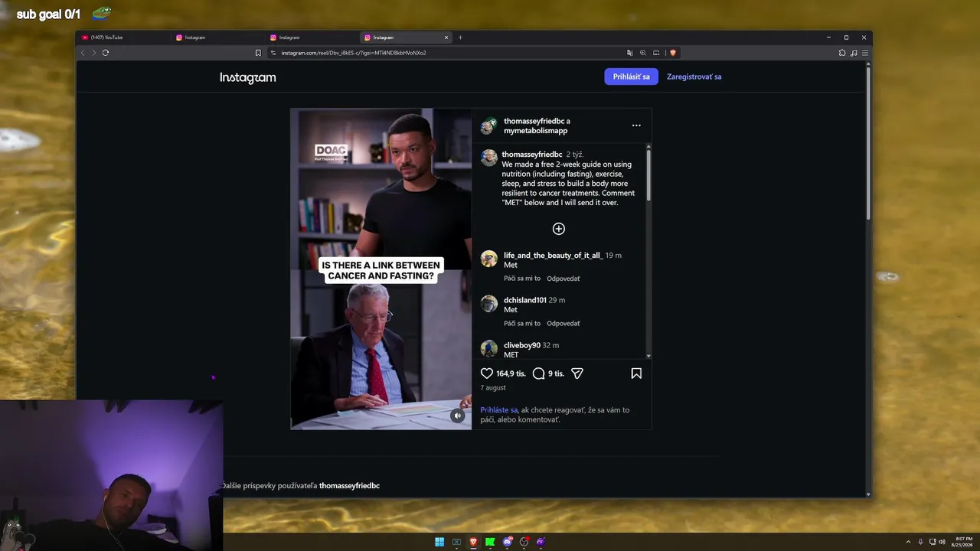Like dchisland101's comment via Páči sa mi to

pyautogui.click(x=522, y=324)
